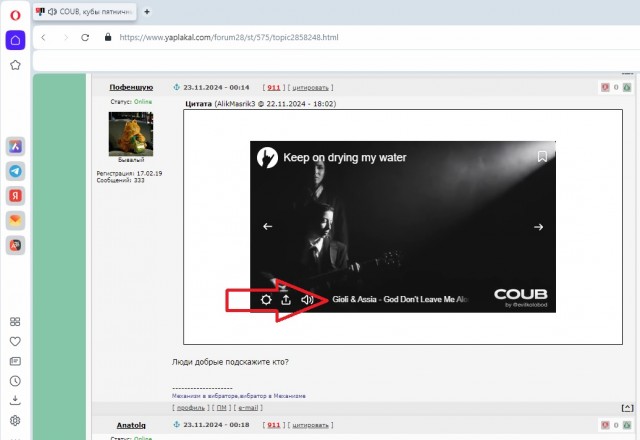The image size is (640, 440).
Task: Click the Регистрация: 17.02.19 text
Action: (129, 173)
